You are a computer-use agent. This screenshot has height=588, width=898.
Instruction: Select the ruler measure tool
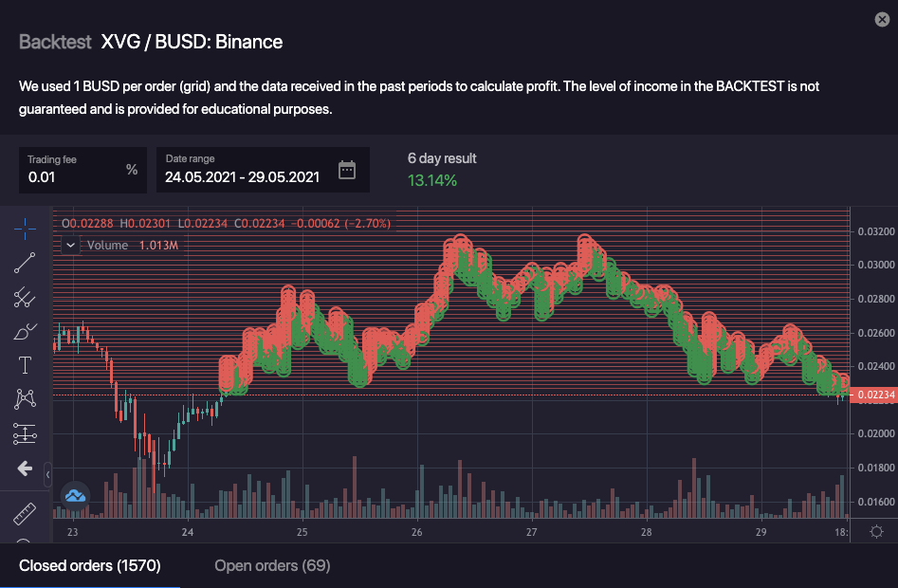pyautogui.click(x=25, y=513)
